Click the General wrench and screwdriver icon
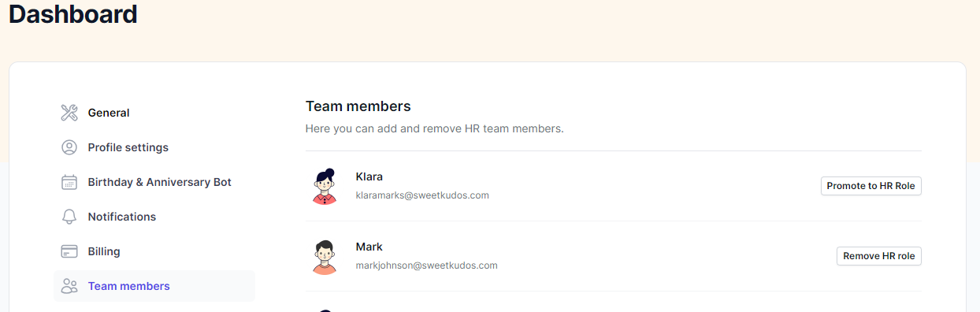980x312 pixels. (x=69, y=113)
